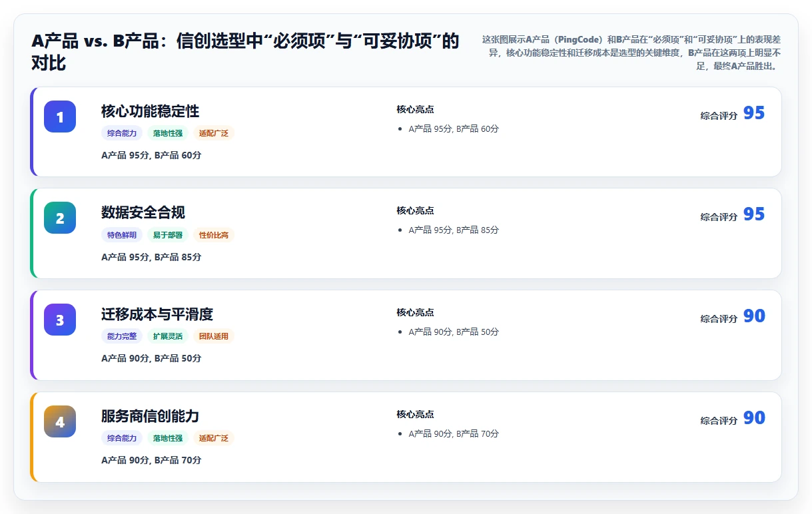812x514 pixels.
Task: Click bold text A产品 90分, B产品 50分
Action: (x=151, y=358)
